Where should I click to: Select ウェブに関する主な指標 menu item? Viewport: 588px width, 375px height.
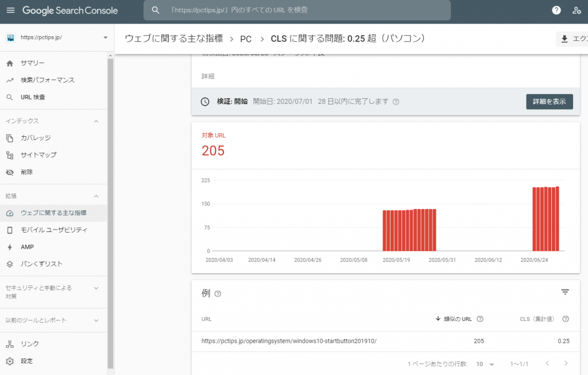53,213
